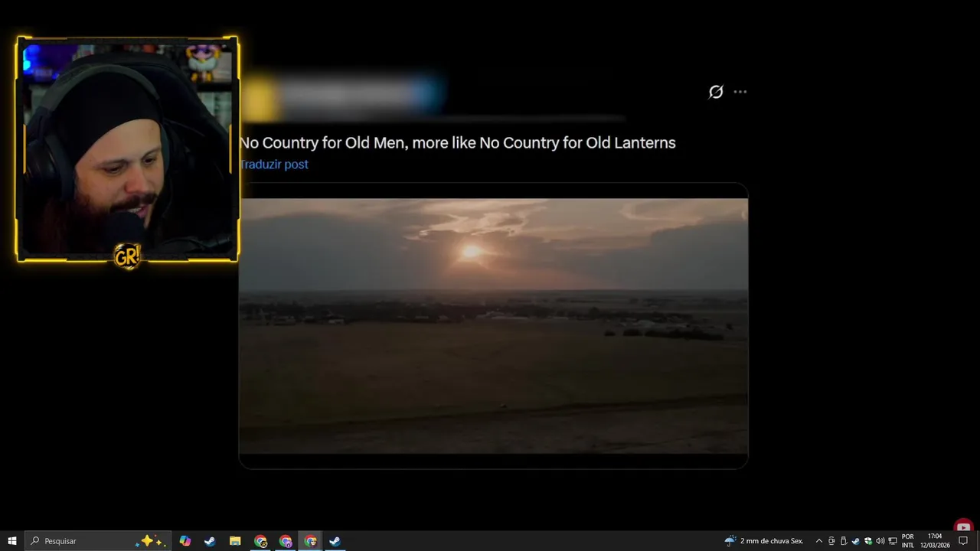Viewport: 980px width, 551px height.
Task: Click the Meet Now camera tray icon
Action: point(831,541)
